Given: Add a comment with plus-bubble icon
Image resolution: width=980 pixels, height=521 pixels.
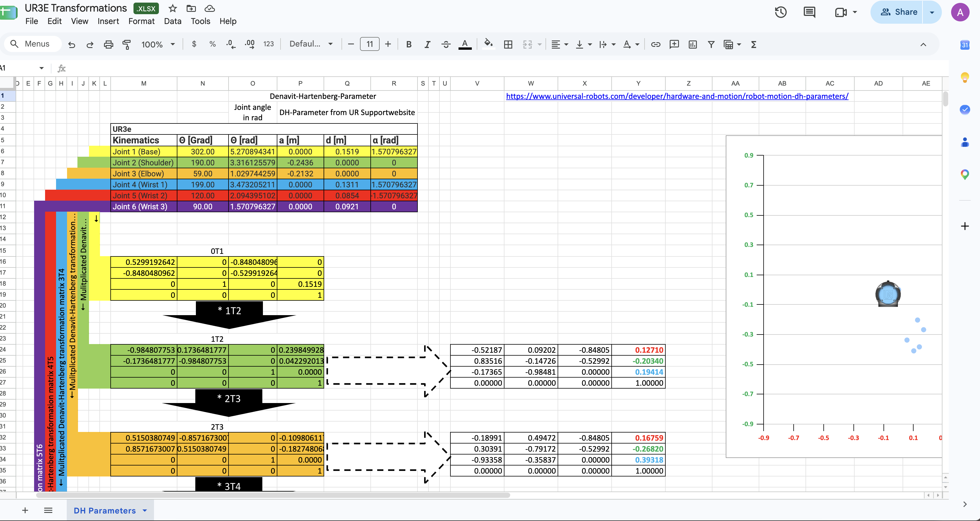Looking at the screenshot, I should 674,45.
